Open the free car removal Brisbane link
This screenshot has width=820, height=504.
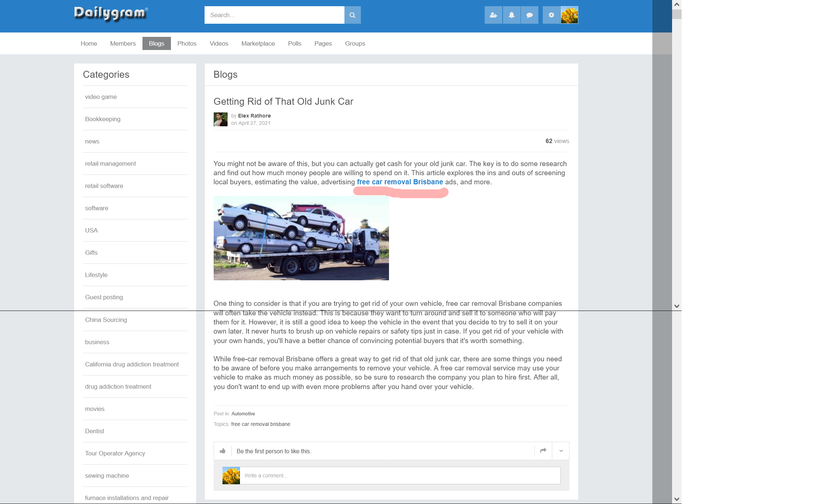[x=400, y=182]
